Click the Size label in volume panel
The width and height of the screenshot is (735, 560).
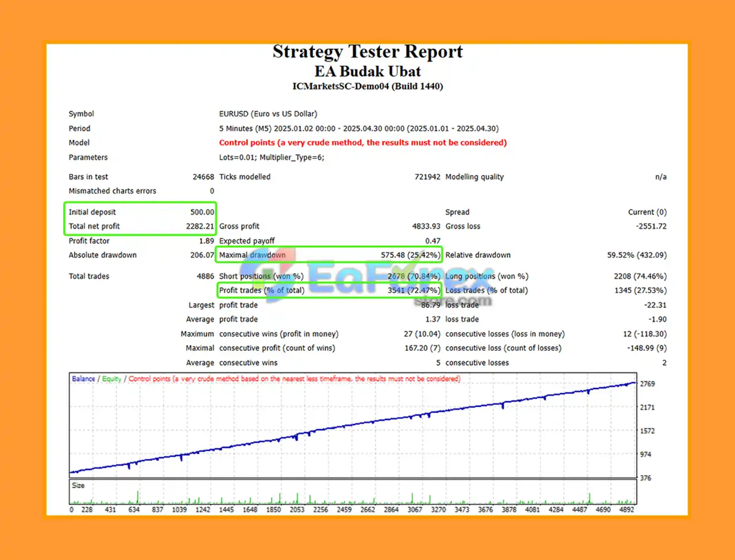(x=78, y=485)
